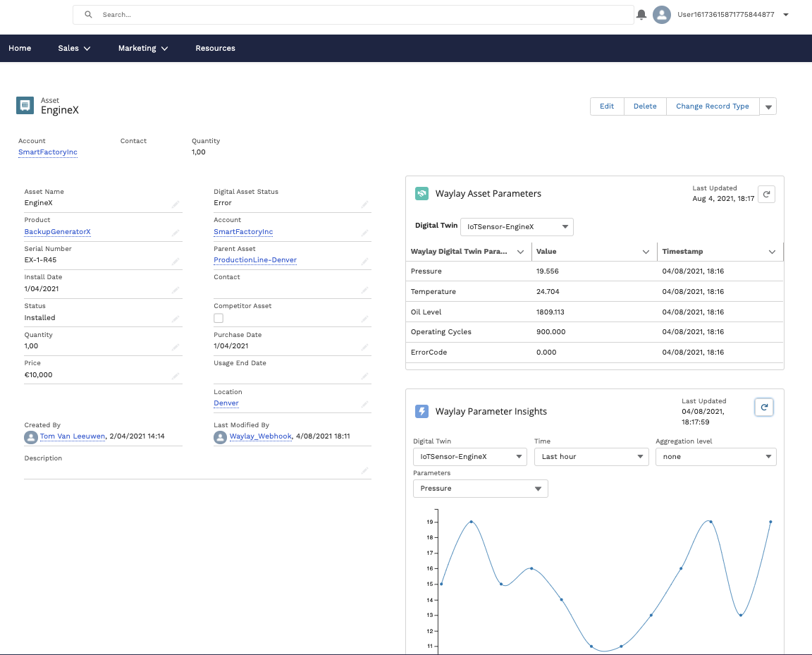Refresh the Waylay Asset Parameters panel
The image size is (812, 655).
[766, 195]
